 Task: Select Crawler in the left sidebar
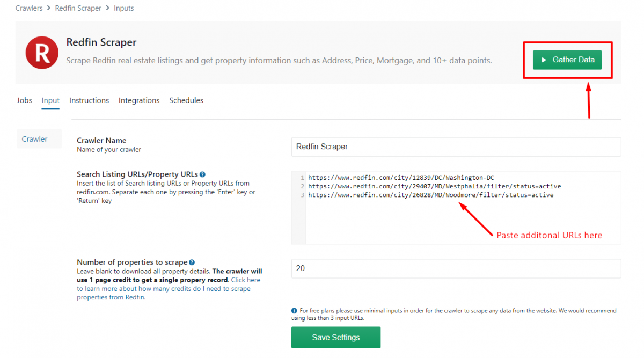click(34, 138)
